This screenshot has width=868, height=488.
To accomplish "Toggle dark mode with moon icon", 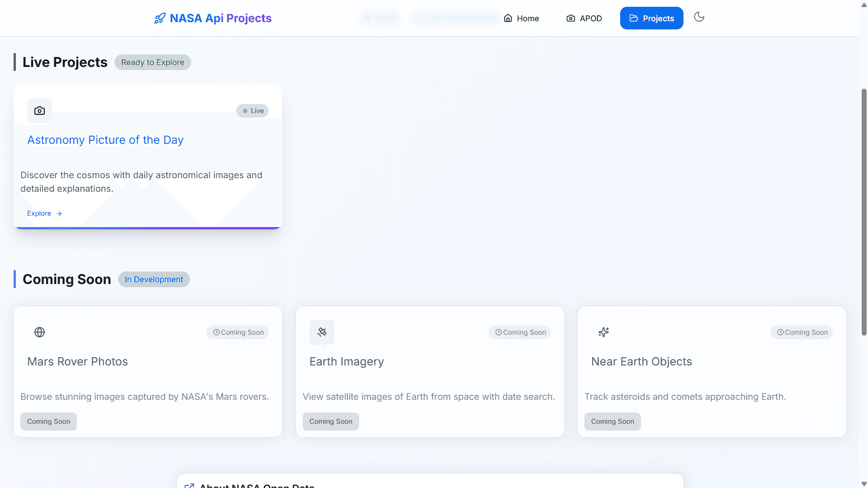I will (x=699, y=17).
